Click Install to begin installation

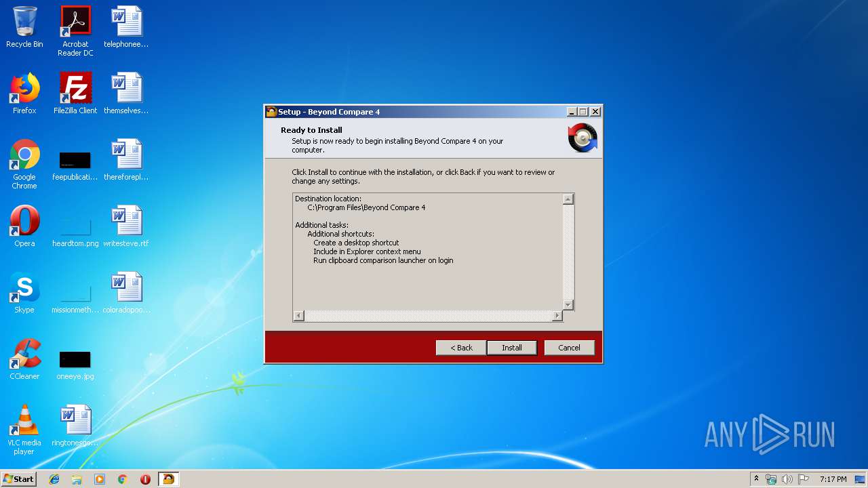pos(512,348)
